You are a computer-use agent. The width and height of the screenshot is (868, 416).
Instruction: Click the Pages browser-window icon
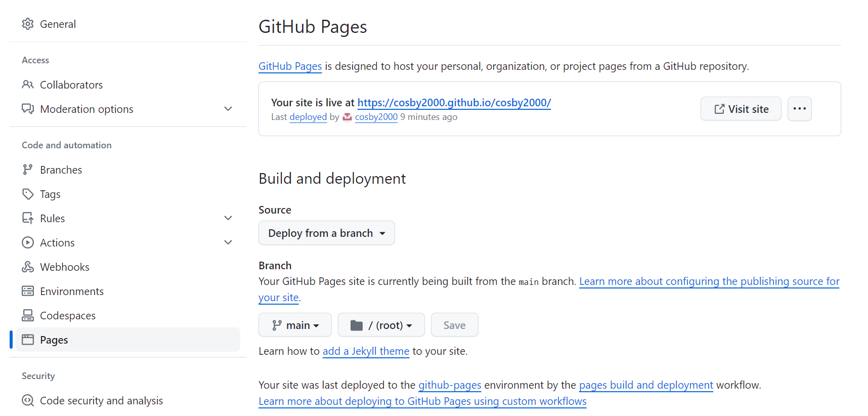28,340
